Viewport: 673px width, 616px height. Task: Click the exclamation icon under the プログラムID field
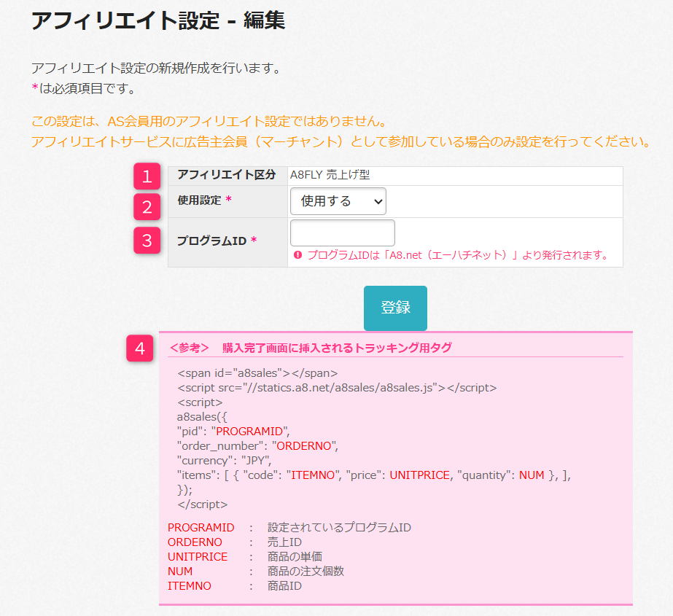point(297,255)
